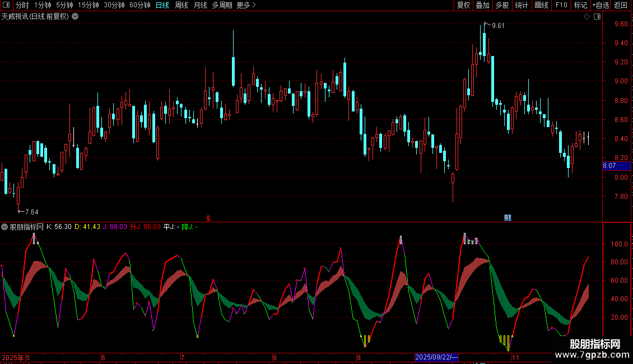
Task: Switch to the 分时 chart period
Action: tap(22, 5)
